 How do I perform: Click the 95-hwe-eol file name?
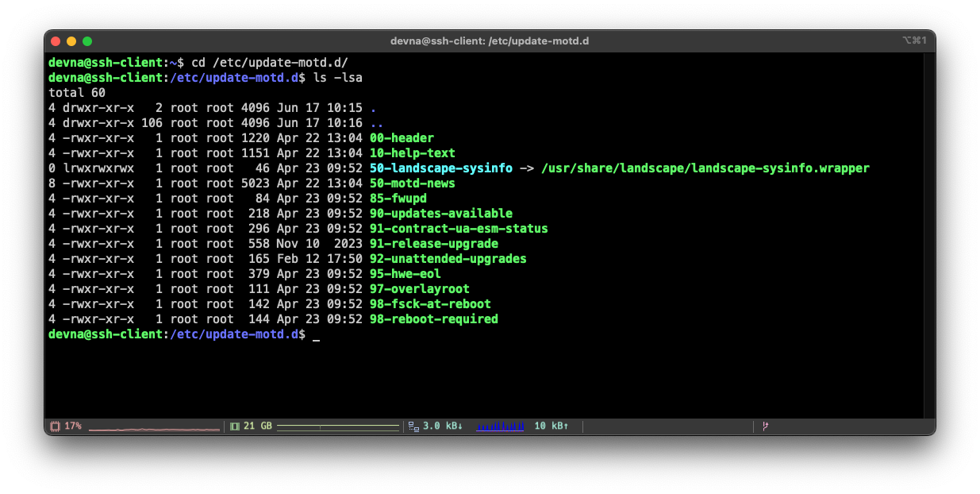(x=405, y=274)
